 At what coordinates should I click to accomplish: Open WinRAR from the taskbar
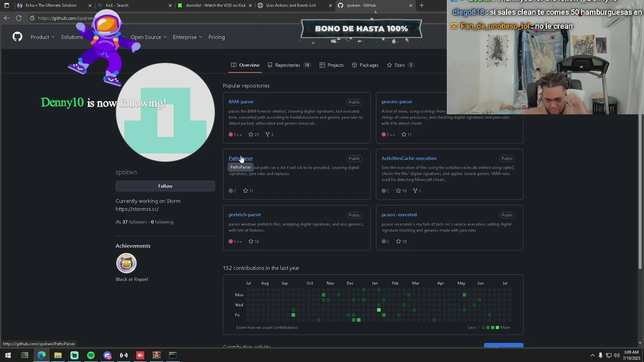click(x=156, y=355)
